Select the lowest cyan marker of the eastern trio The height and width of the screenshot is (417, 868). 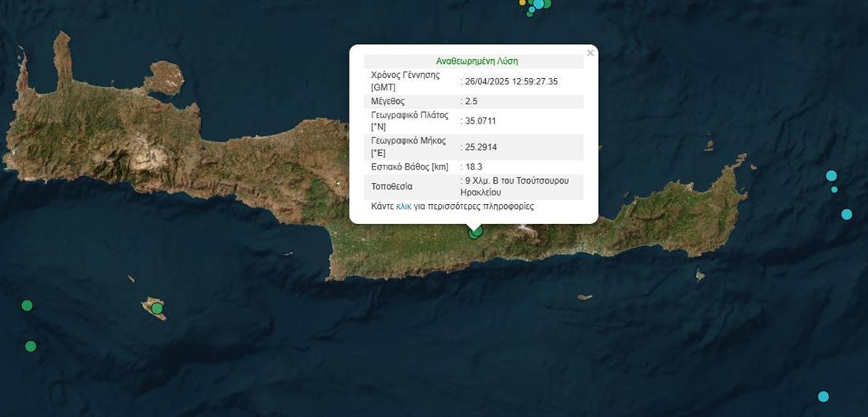tap(847, 214)
